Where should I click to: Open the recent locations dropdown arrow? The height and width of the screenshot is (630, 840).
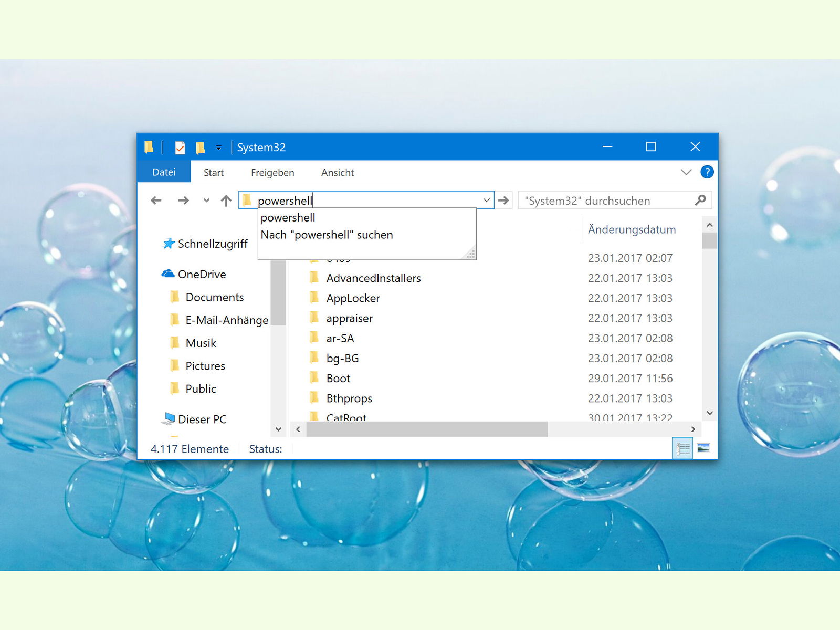pyautogui.click(x=206, y=201)
